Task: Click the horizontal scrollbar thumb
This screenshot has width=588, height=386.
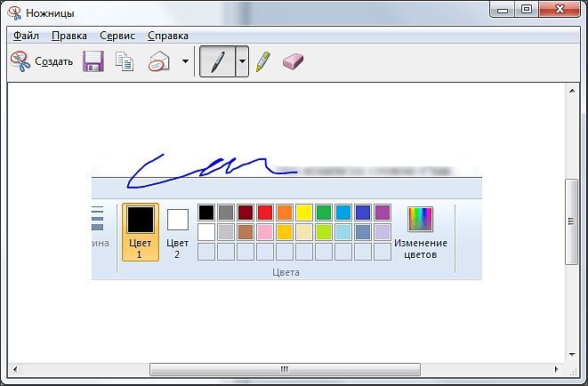Action: click(x=285, y=369)
